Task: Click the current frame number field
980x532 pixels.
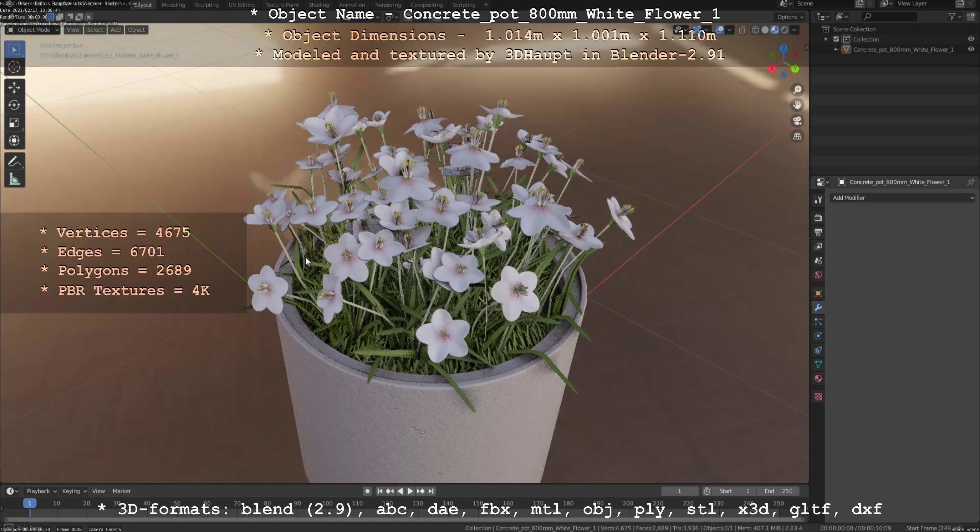Action: coord(679,491)
